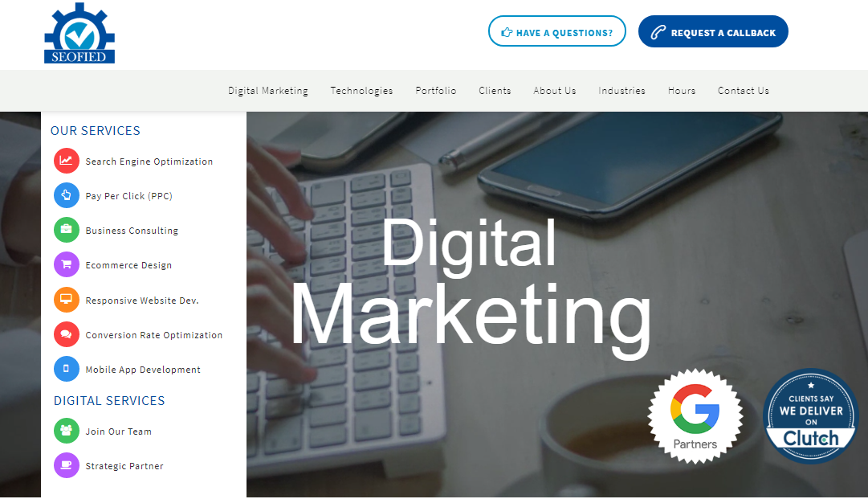Click the Google Partners badge
This screenshot has width=868, height=499.
coord(695,415)
